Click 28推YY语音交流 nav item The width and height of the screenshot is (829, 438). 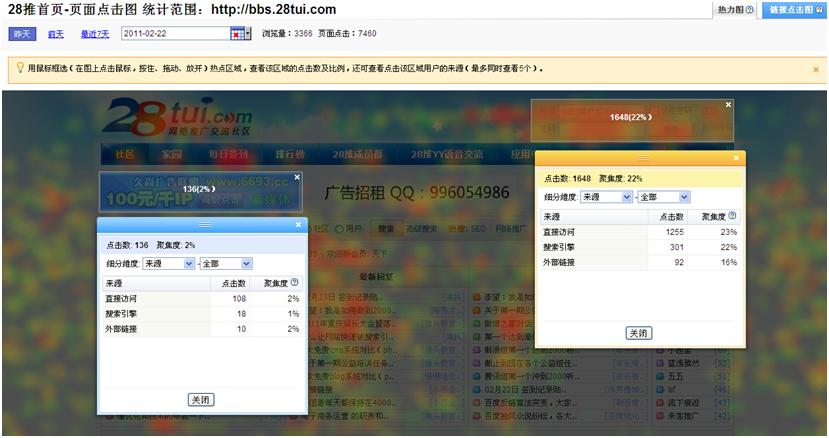click(447, 154)
